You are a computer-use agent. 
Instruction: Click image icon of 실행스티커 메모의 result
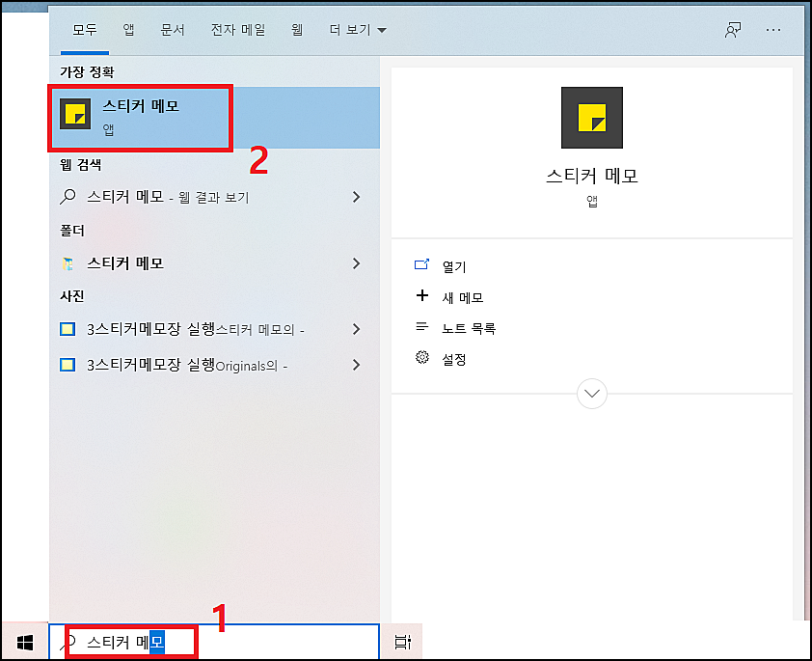(x=68, y=329)
